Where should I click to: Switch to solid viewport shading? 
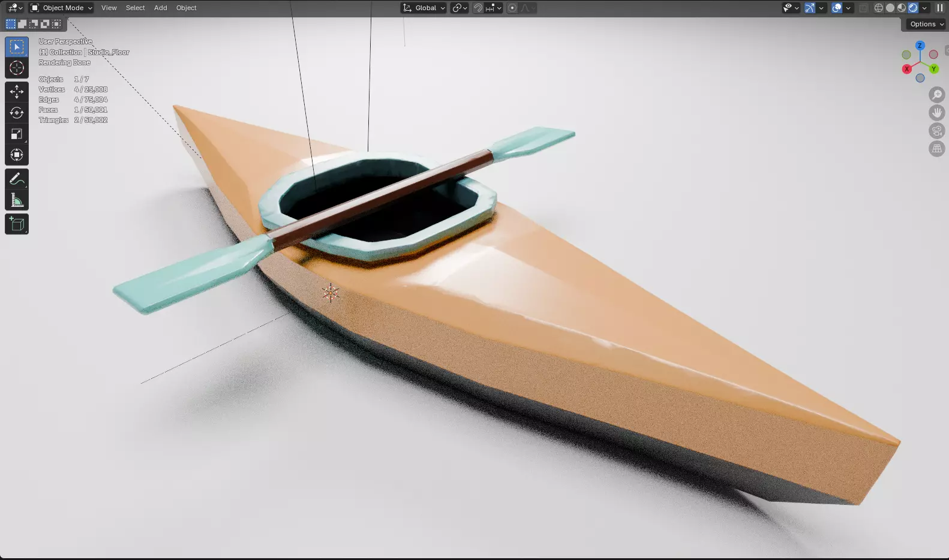[x=890, y=8]
